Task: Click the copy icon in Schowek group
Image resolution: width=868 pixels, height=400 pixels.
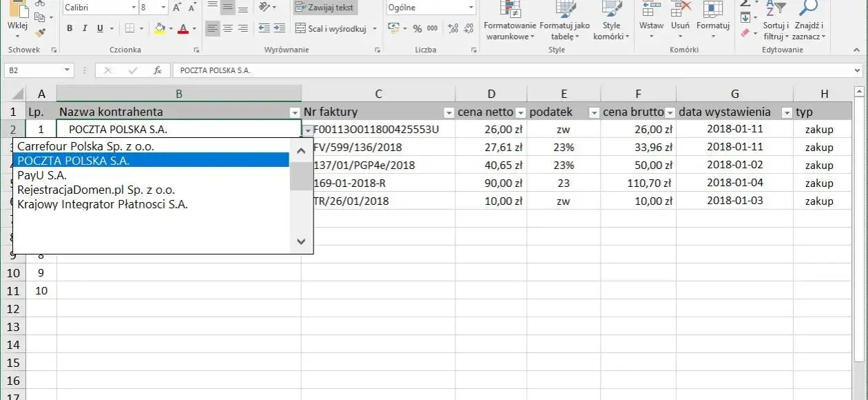Action: pos(40,17)
